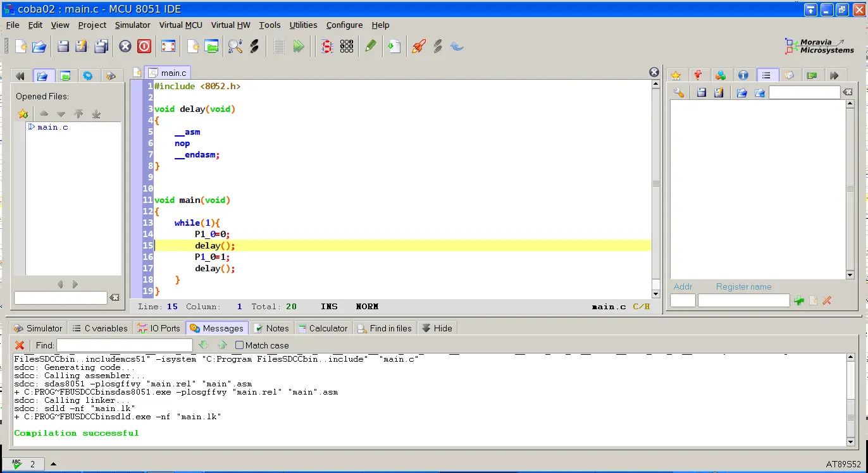Open the matrix keypad grid tool icon
The image size is (868, 473).
coord(347,46)
